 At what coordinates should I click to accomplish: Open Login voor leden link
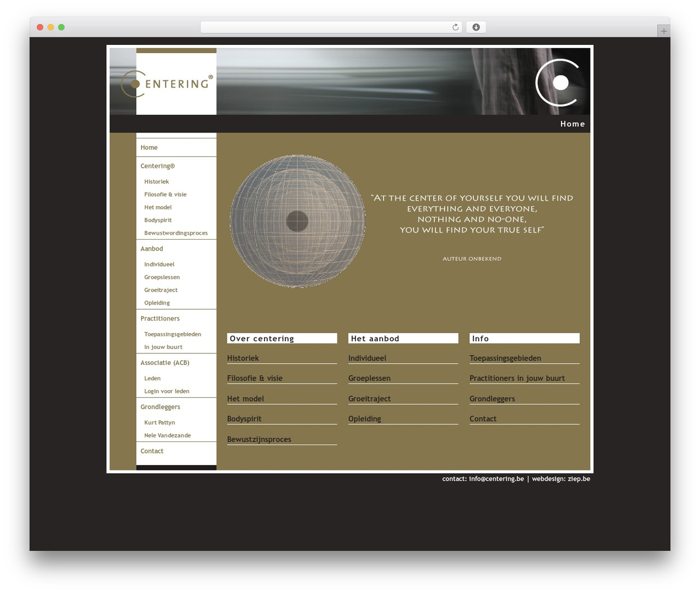pos(166,392)
